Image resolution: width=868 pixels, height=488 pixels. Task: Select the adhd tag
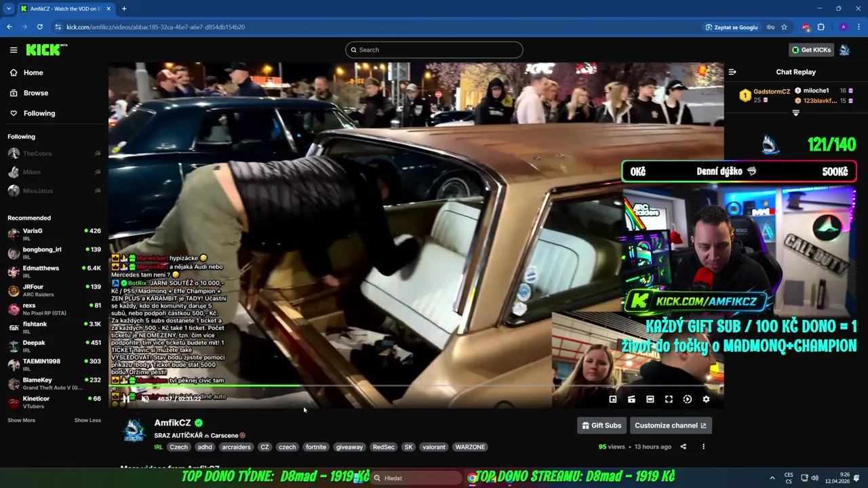coord(205,447)
